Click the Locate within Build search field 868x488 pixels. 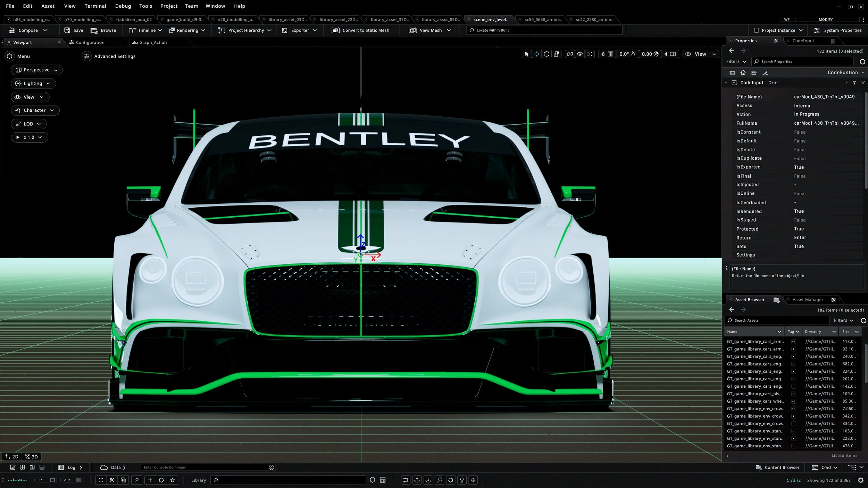click(544, 30)
